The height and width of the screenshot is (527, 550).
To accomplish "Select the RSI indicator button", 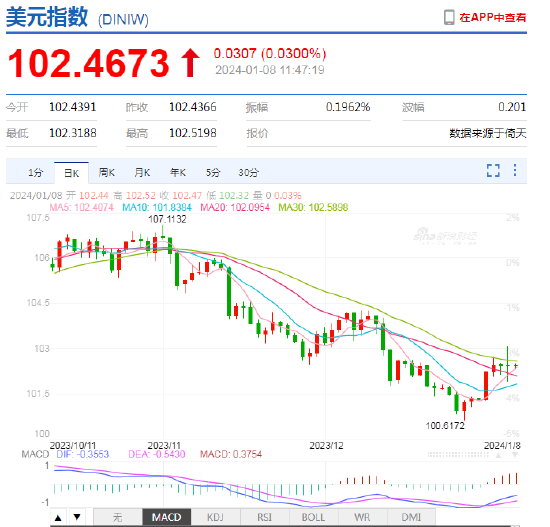I will tap(264, 517).
